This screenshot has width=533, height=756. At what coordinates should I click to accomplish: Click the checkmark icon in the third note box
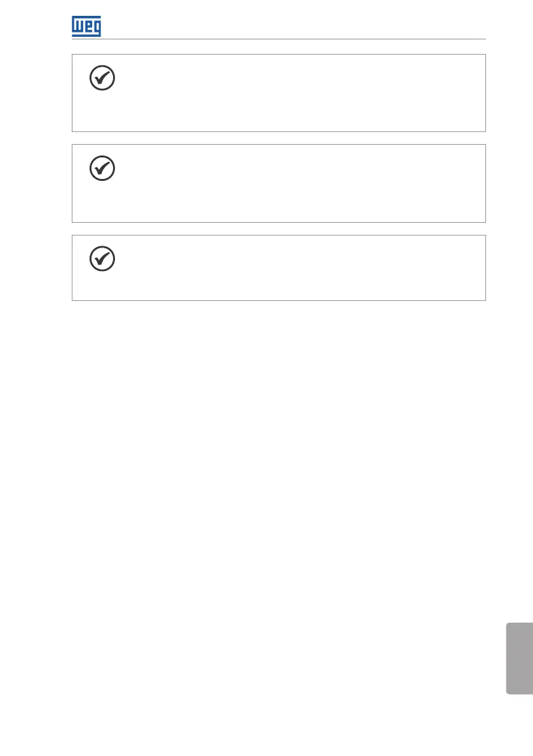[102, 259]
